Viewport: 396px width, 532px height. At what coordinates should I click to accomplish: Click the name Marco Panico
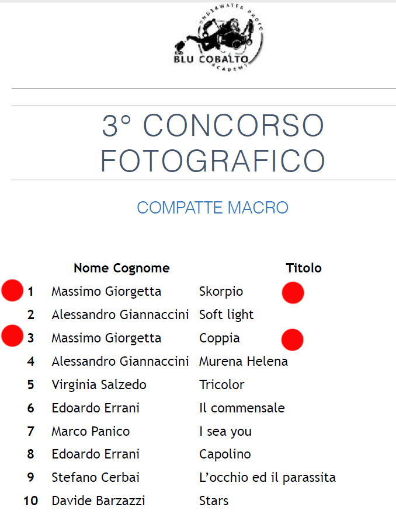[x=91, y=431]
